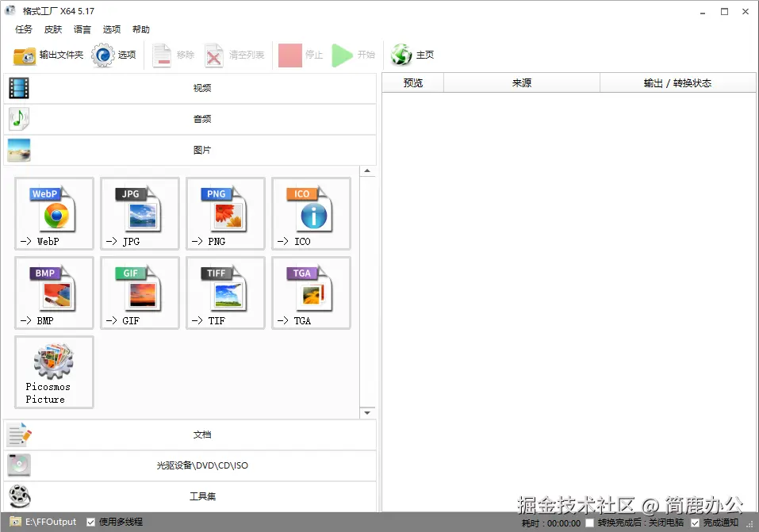Open the 帮助 help menu
Screen dimensions: 759x532
click(x=141, y=29)
